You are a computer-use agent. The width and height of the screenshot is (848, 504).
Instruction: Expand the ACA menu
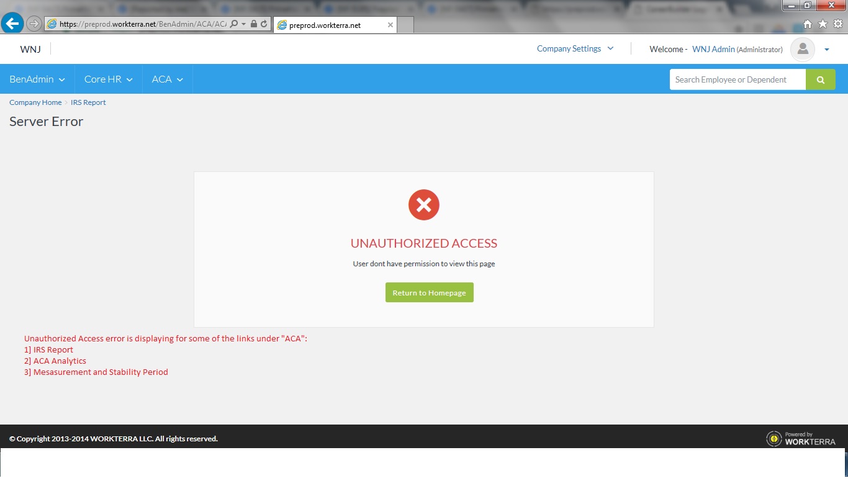point(167,79)
